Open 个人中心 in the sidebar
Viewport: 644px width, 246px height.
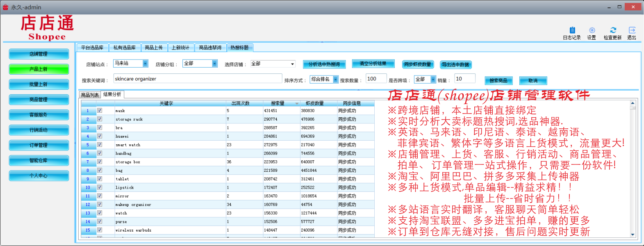[39, 175]
